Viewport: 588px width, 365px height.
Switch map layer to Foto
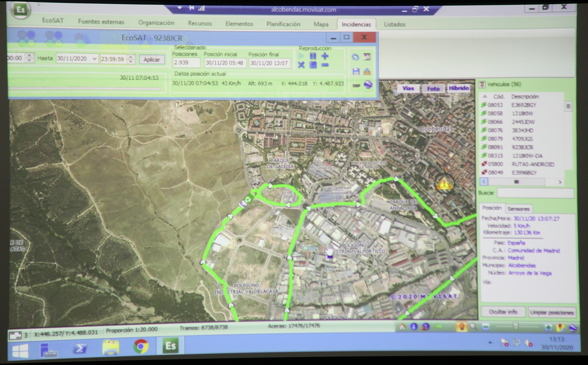click(x=433, y=89)
